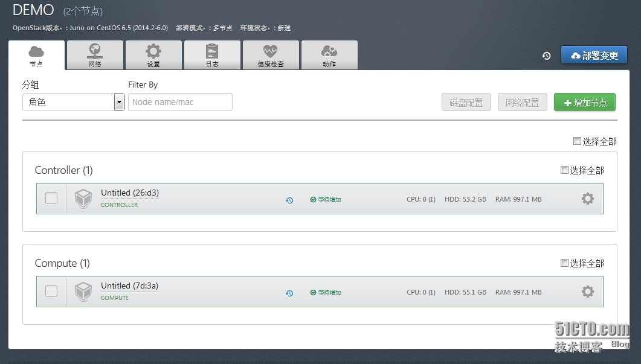Click HDD: 55.1 GB on compute row
The height and width of the screenshot is (364, 641).
click(465, 293)
